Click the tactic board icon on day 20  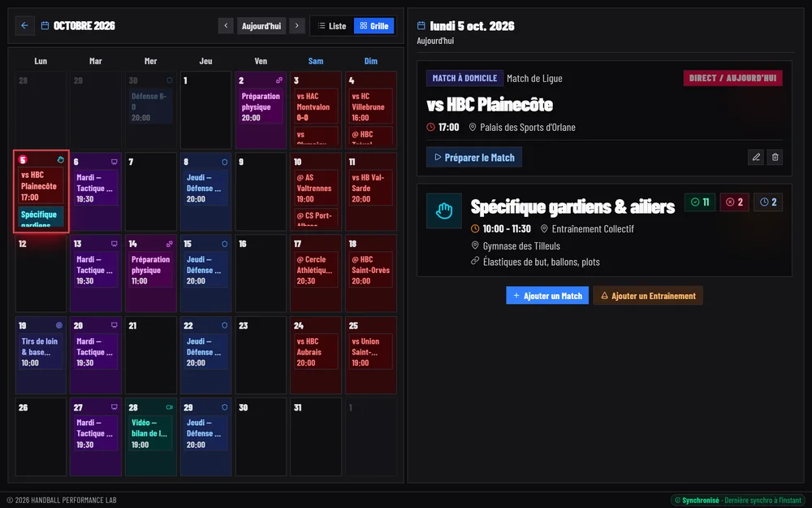(x=114, y=326)
